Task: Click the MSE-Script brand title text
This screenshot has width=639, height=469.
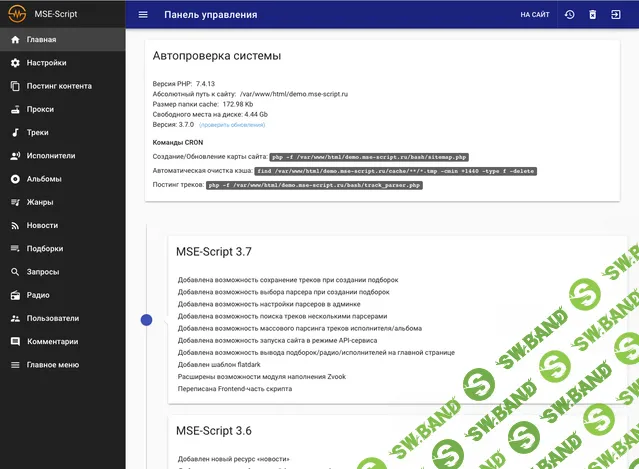Action: (56, 14)
